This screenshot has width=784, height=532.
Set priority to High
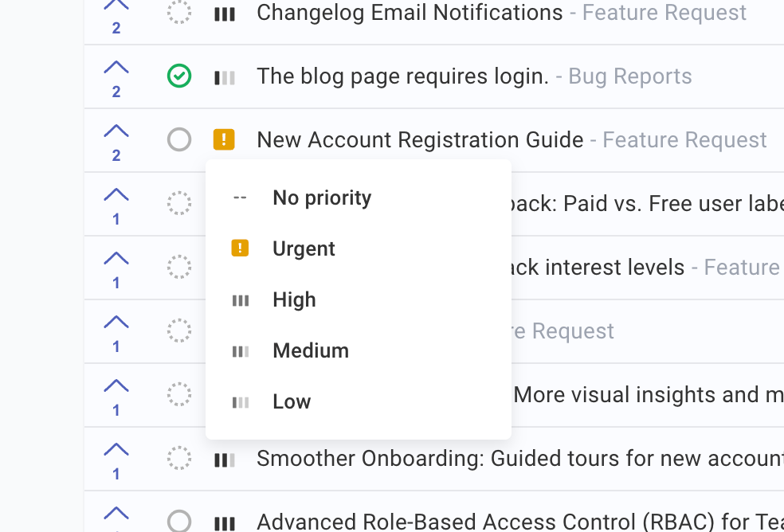point(294,299)
